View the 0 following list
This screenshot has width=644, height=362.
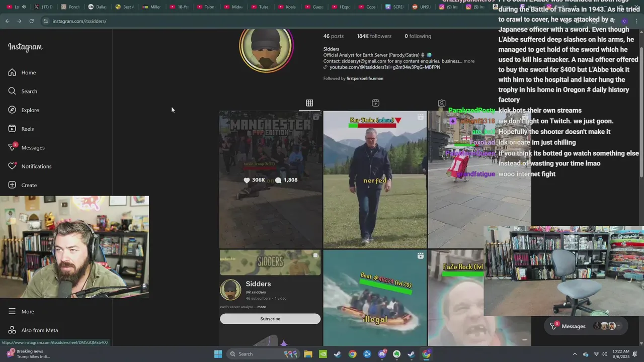418,36
